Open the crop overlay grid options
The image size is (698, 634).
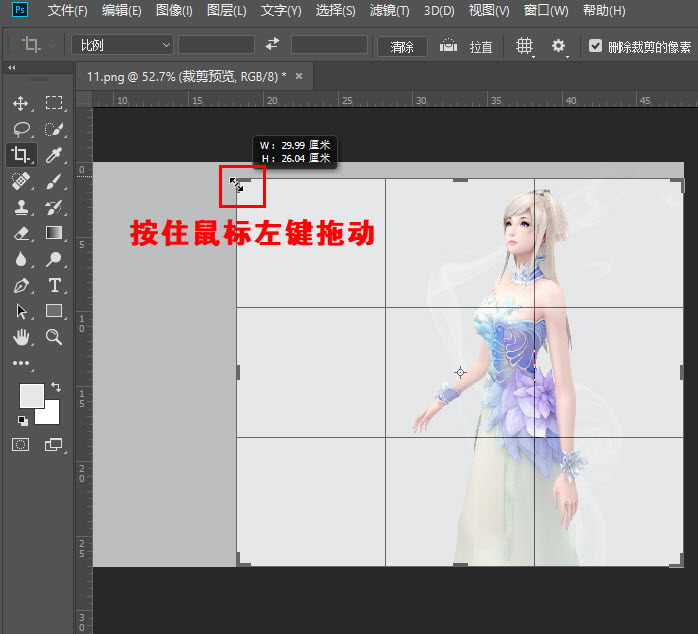tap(524, 46)
